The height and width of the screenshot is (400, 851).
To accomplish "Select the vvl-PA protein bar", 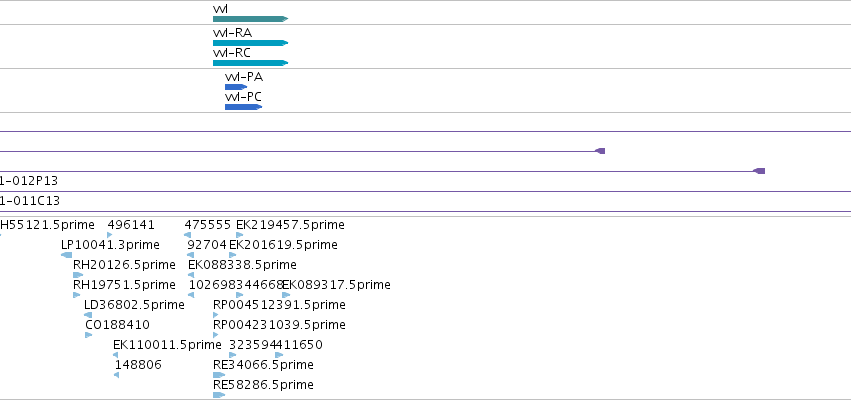I will pyautogui.click(x=236, y=87).
